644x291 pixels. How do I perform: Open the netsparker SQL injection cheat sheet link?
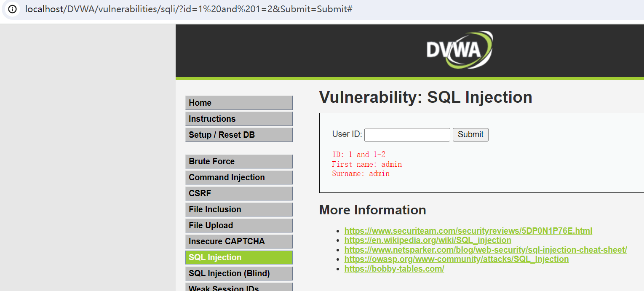coord(486,250)
